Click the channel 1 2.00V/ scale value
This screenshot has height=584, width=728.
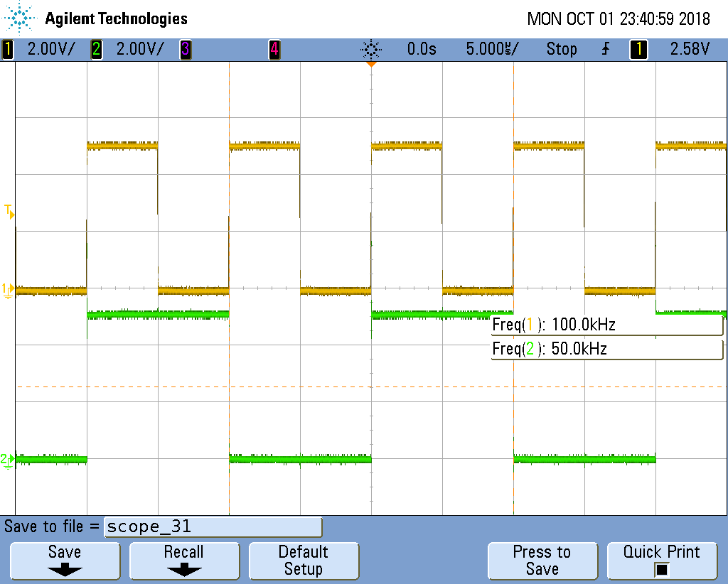click(x=51, y=49)
